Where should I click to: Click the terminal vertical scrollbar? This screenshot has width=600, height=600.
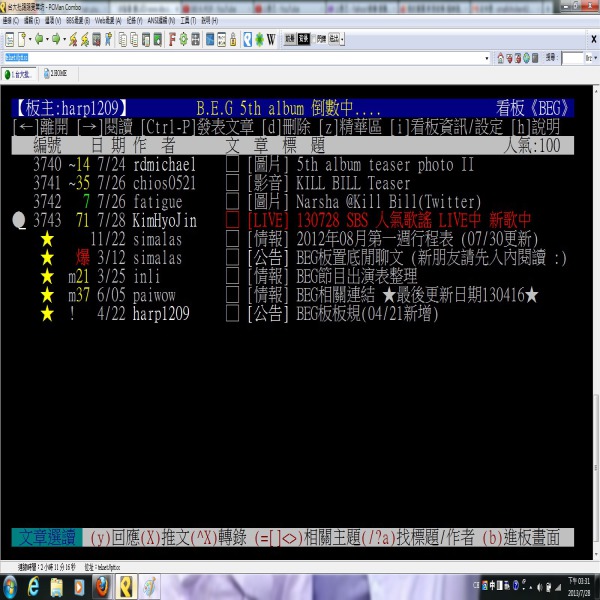596,322
